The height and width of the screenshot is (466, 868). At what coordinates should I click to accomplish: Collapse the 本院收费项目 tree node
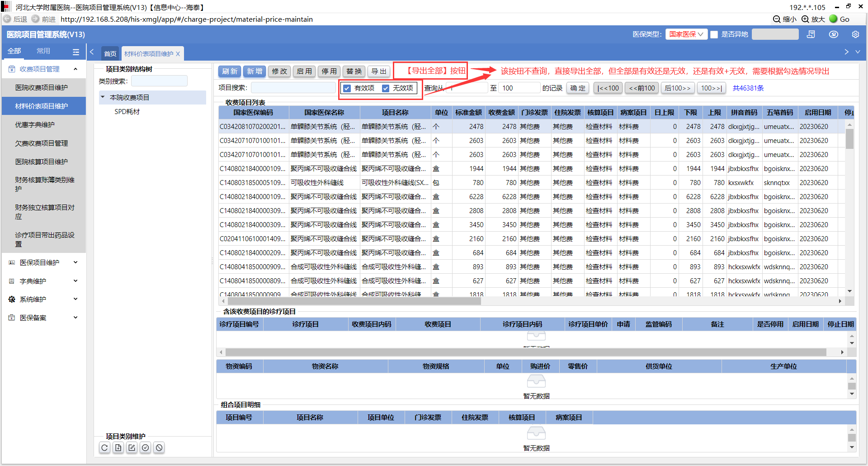[103, 97]
